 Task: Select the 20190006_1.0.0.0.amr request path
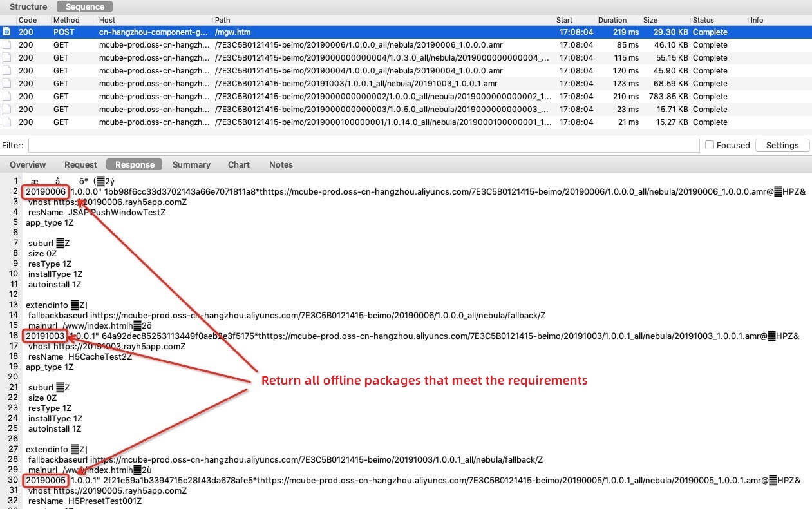click(359, 45)
